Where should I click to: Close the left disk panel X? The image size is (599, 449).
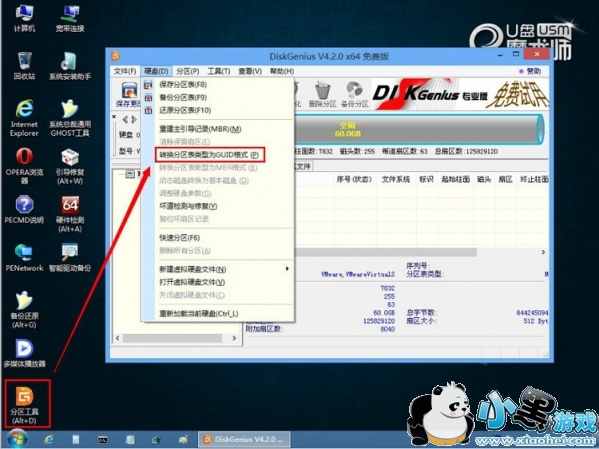[114, 116]
